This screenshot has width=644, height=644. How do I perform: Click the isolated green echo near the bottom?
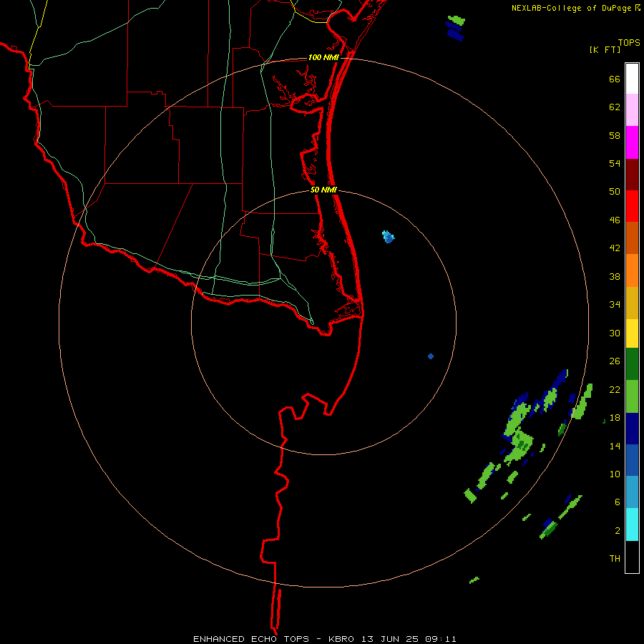(474, 580)
